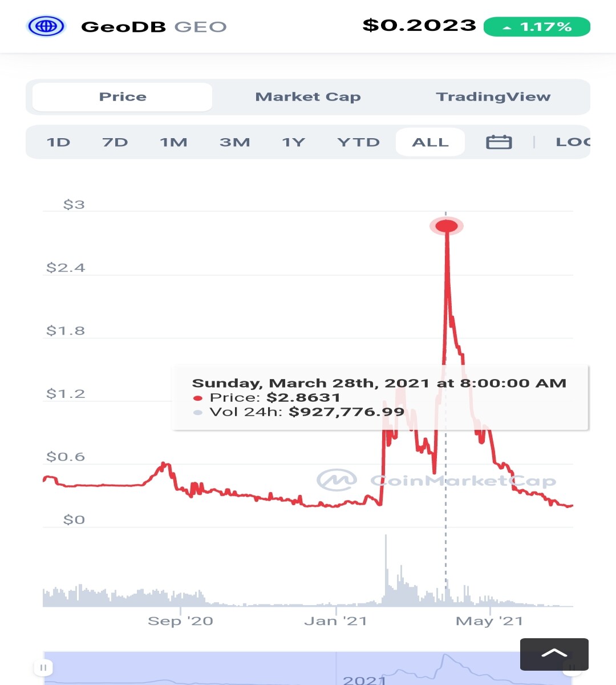Switch to the Market Cap tab
616x685 pixels.
308,97
